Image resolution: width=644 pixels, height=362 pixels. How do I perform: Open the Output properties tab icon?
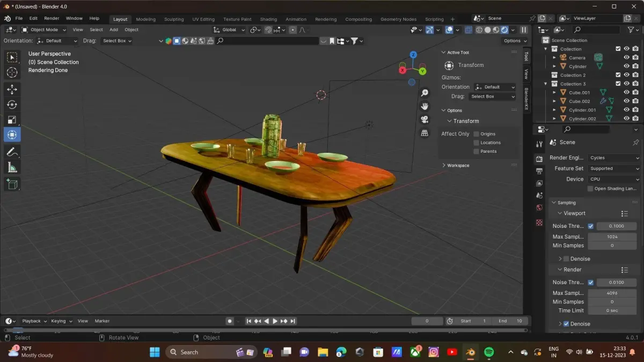539,171
